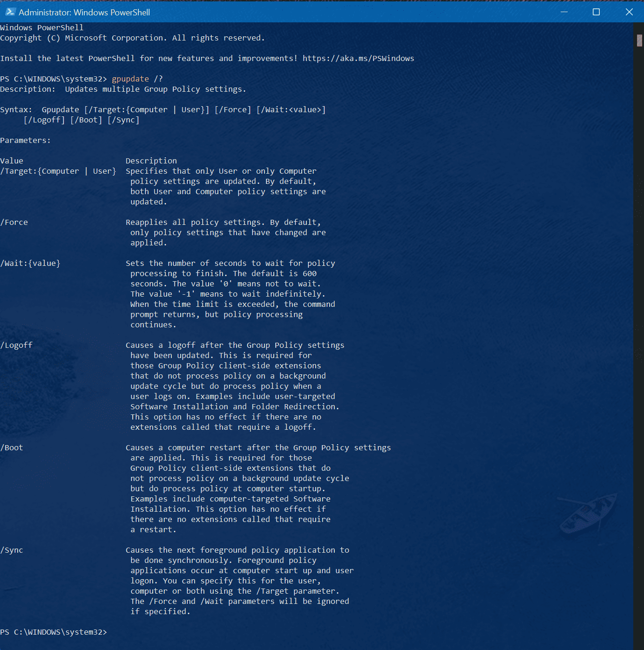The image size is (644, 650).
Task: Click the '[/Logoff] [/Boot] [/Sync]' syntax line
Action: [x=81, y=120]
